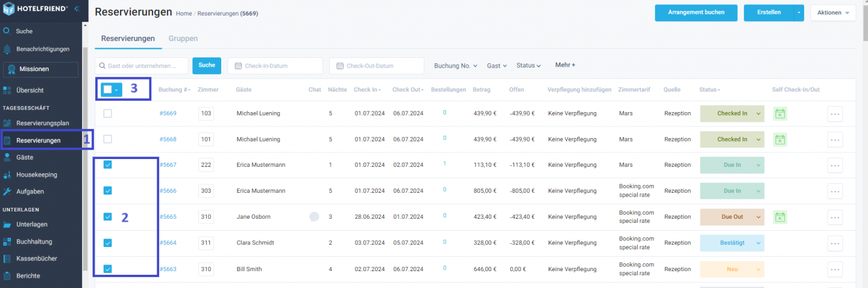
Task: Open the Checked In status dropdown for #5669
Action: click(x=732, y=113)
